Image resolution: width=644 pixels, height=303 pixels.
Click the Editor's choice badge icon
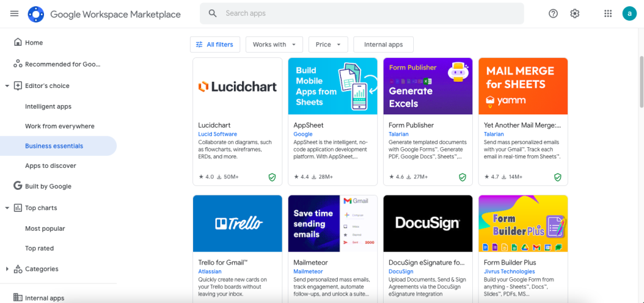coord(18,86)
